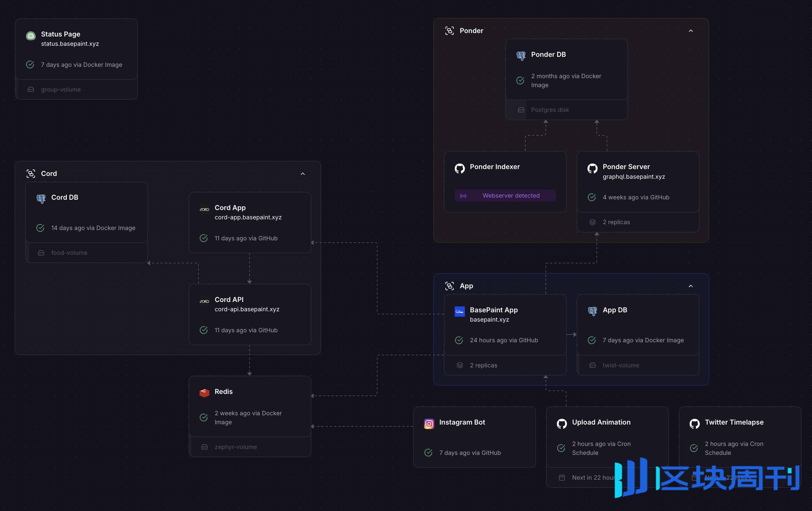Image resolution: width=812 pixels, height=511 pixels.
Task: Open the status.basepaint.xyz domain
Action: (70, 44)
